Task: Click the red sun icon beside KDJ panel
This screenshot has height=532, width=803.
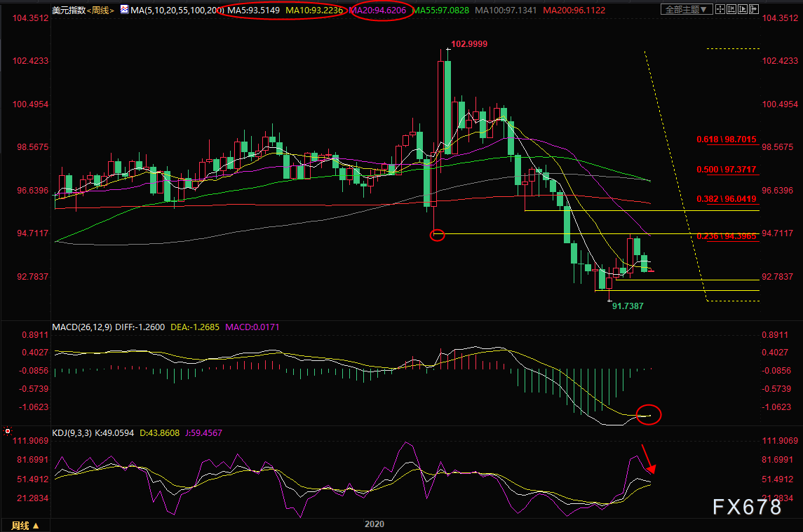Action: (x=7, y=432)
